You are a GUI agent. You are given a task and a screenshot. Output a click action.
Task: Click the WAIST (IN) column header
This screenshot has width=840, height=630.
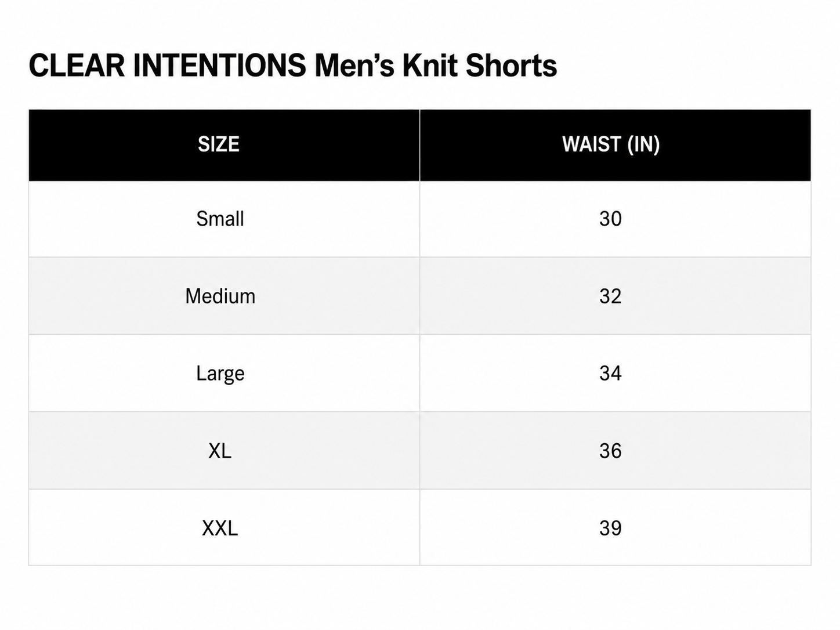pyautogui.click(x=611, y=144)
